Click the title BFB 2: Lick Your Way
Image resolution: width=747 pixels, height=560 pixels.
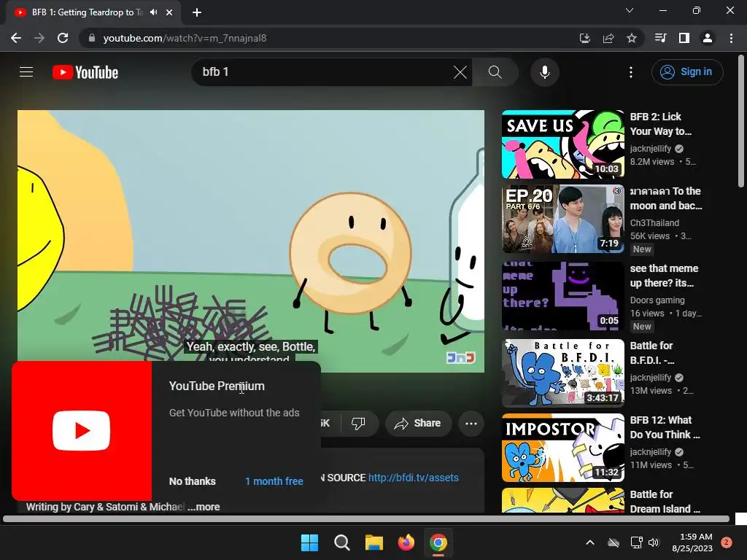click(x=660, y=124)
